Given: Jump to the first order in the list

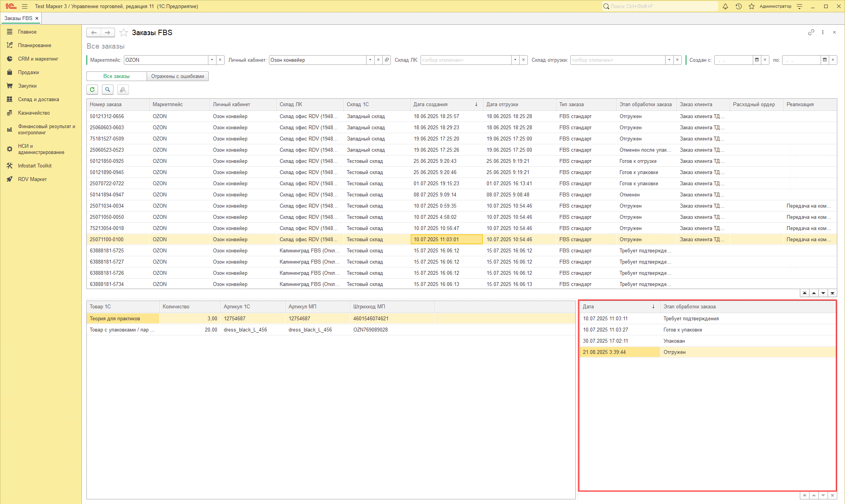Looking at the screenshot, I should click(804, 293).
